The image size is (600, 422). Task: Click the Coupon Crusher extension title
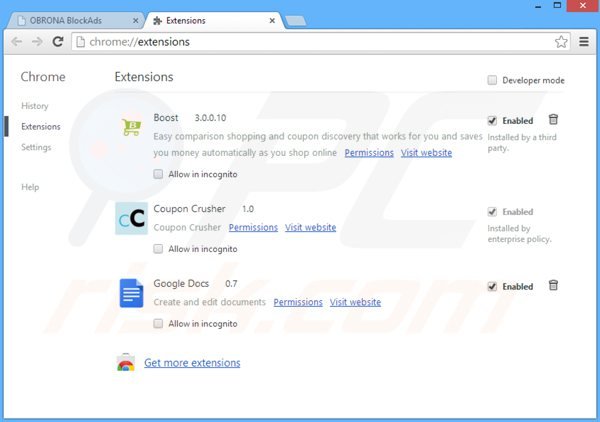click(x=189, y=209)
